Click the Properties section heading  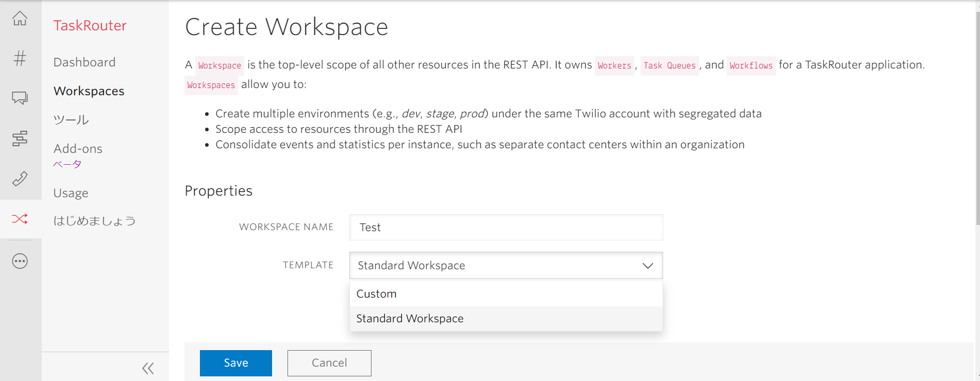click(218, 190)
